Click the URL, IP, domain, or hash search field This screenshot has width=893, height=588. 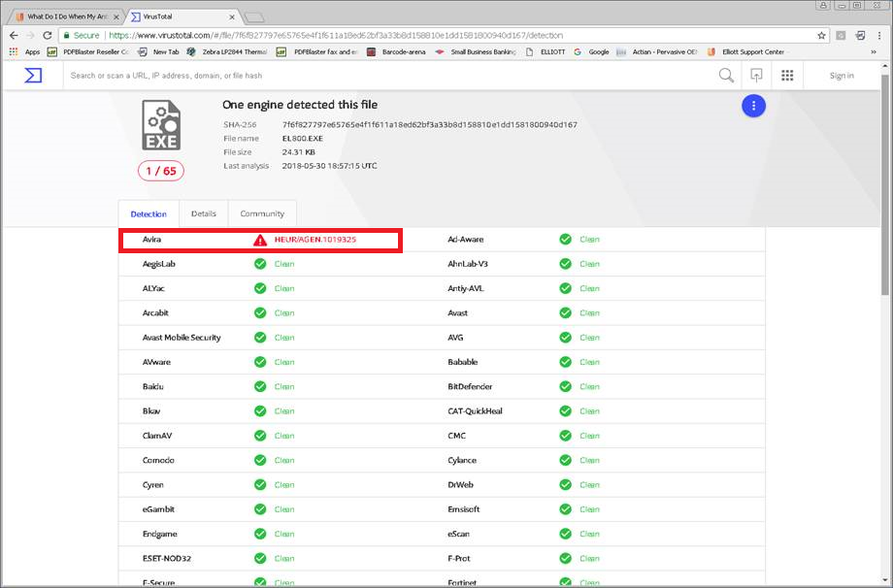[387, 75]
